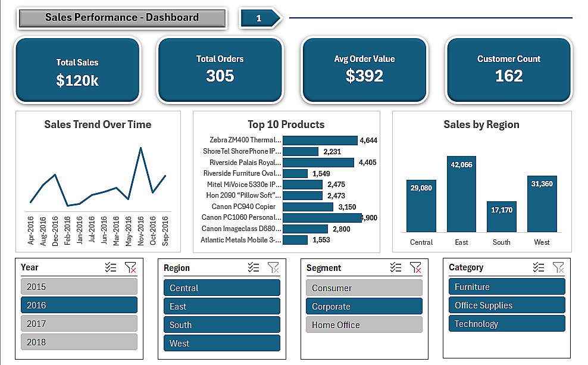Clear the filter on the Region slicer
588x365 pixels.
tap(273, 267)
